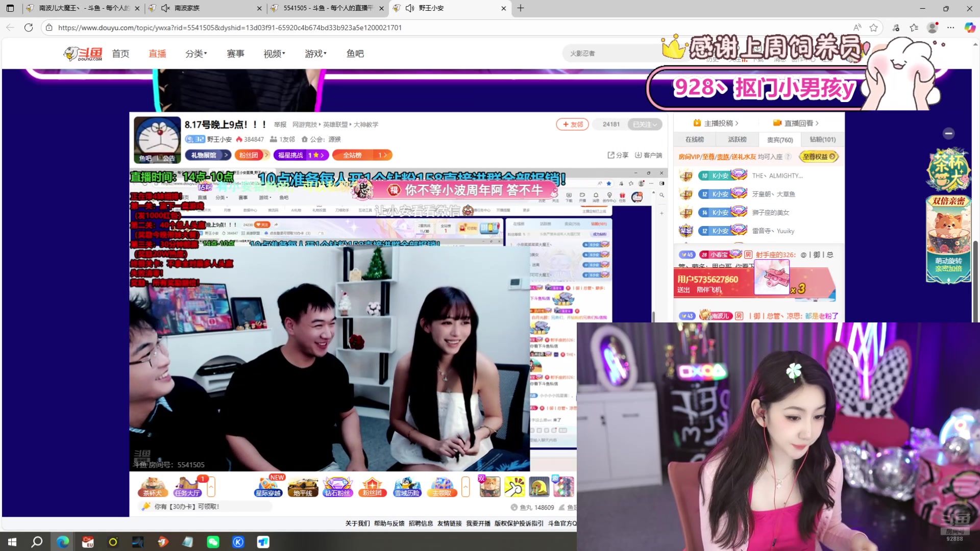Viewport: 980px width, 551px height.
Task: Expand the 视频 navigation dropdown
Action: pos(274,54)
